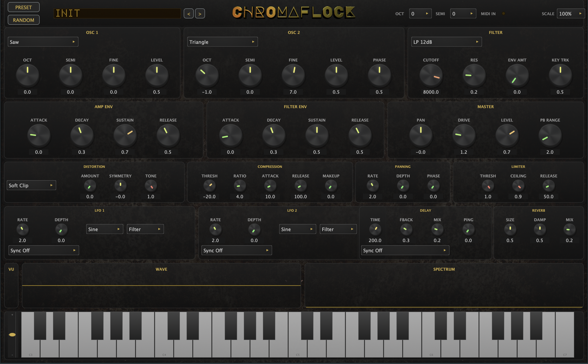This screenshot has width=588, height=364.
Task: Click the compression RATIO knob
Action: coord(240,186)
